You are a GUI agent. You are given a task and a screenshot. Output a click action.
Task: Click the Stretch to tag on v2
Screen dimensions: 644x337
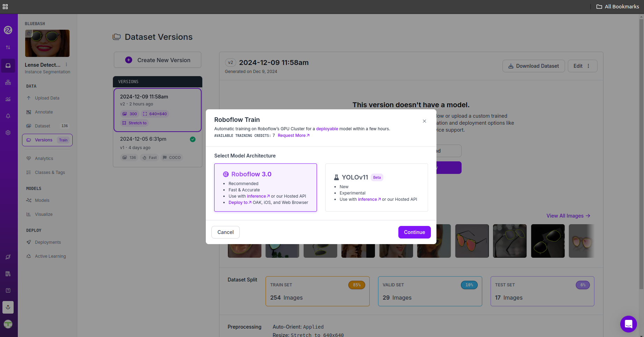(135, 123)
